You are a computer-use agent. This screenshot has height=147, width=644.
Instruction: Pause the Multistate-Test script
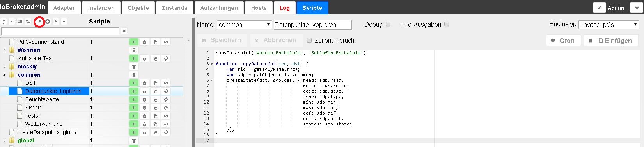(x=134, y=58)
